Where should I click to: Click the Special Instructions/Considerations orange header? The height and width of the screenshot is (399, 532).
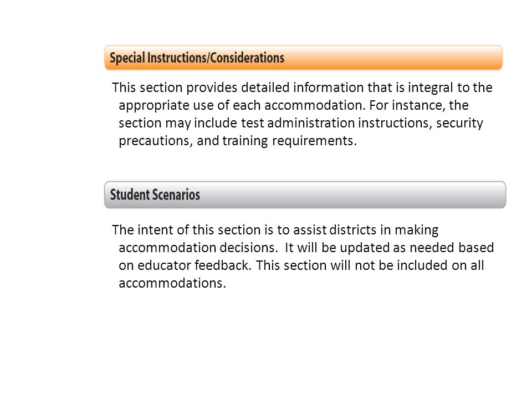[303, 58]
